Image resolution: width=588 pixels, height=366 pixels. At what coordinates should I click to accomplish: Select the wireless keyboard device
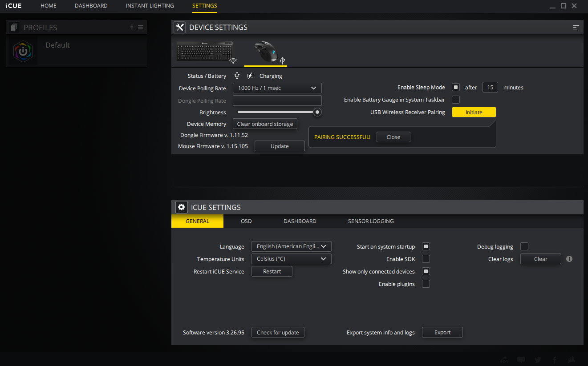(x=207, y=52)
